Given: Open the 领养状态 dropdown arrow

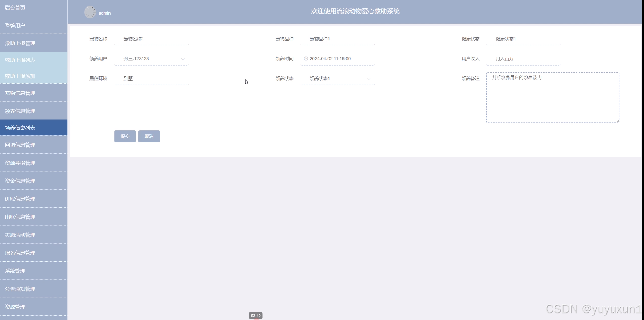Looking at the screenshot, I should (369, 79).
